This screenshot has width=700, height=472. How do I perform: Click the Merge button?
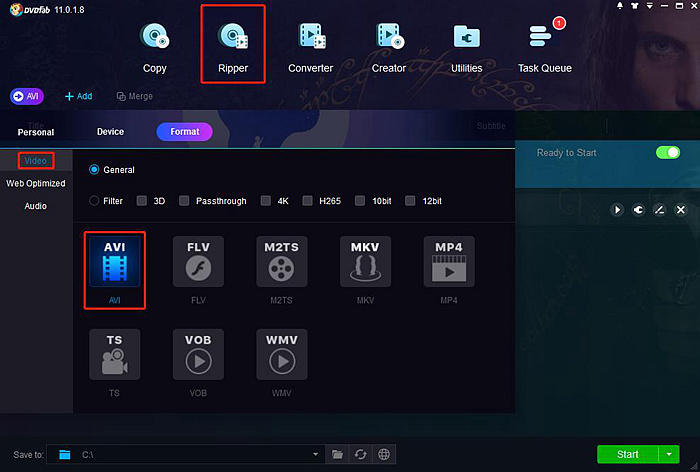click(134, 96)
